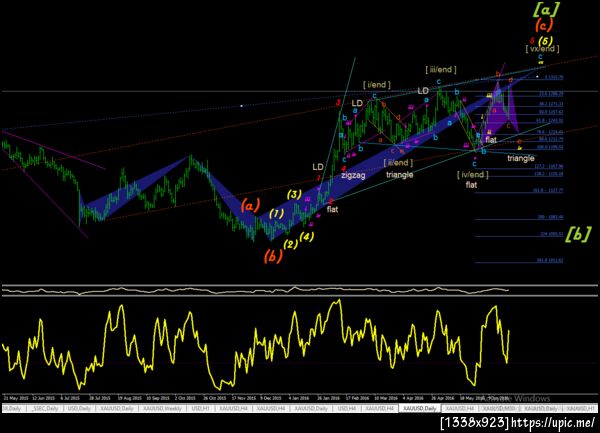Select the active XAUUSD,Daily chart tab
This screenshot has width=600, height=433.
point(420,409)
